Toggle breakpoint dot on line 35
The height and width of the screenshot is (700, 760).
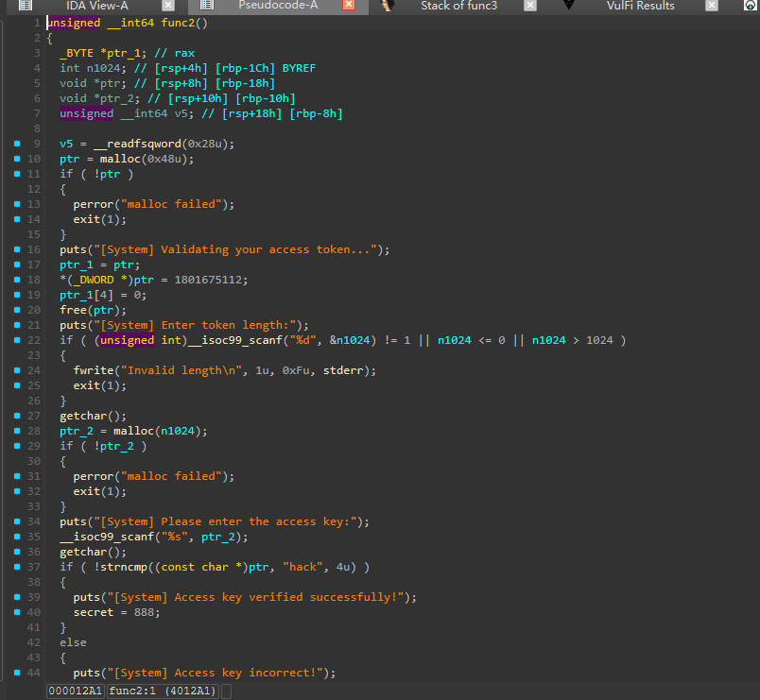click(x=17, y=537)
